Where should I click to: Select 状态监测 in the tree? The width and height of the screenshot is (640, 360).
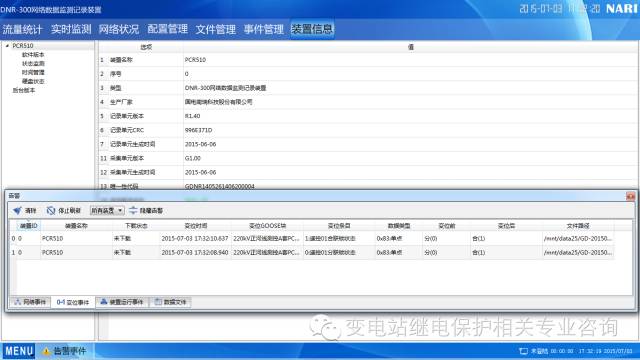(x=33, y=64)
